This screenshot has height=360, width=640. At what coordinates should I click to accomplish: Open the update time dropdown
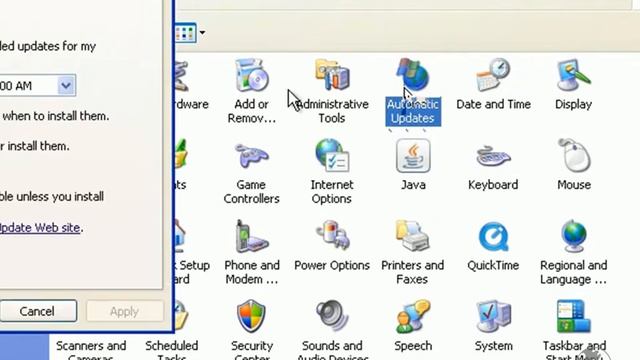tap(66, 85)
